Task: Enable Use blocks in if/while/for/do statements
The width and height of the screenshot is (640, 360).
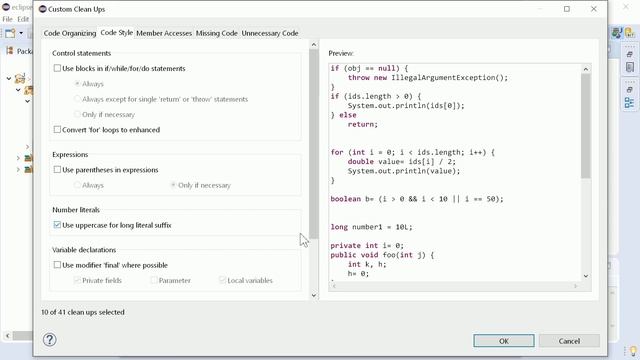Action: [x=57, y=68]
